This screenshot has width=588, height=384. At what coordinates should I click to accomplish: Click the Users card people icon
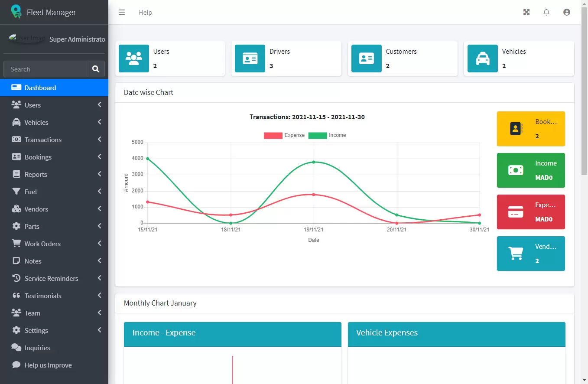(134, 59)
